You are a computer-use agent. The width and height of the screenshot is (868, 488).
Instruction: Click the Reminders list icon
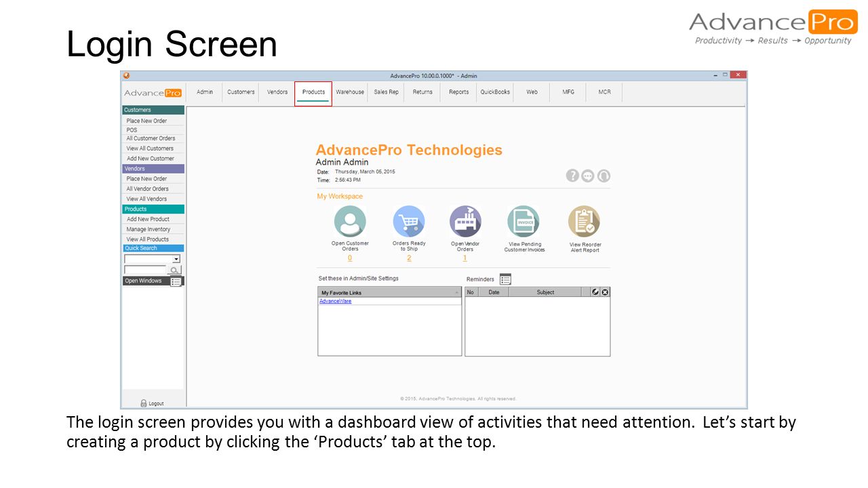point(505,279)
